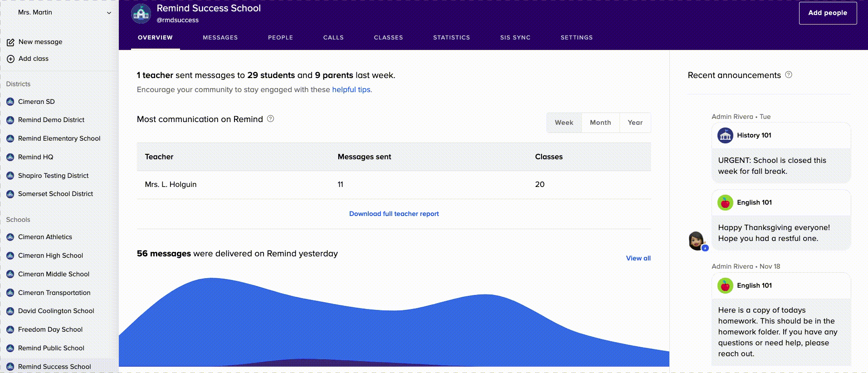Open the People tab
This screenshot has width=868, height=373.
pos(280,38)
